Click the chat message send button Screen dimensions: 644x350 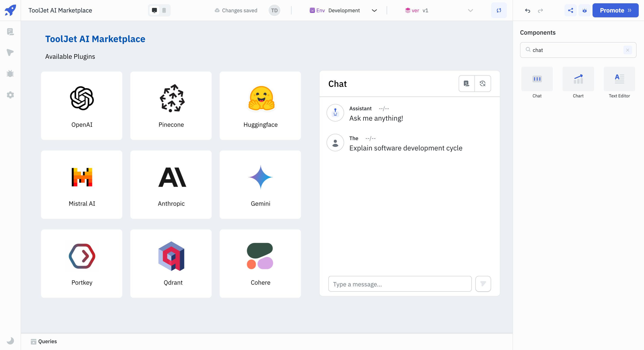(x=483, y=284)
